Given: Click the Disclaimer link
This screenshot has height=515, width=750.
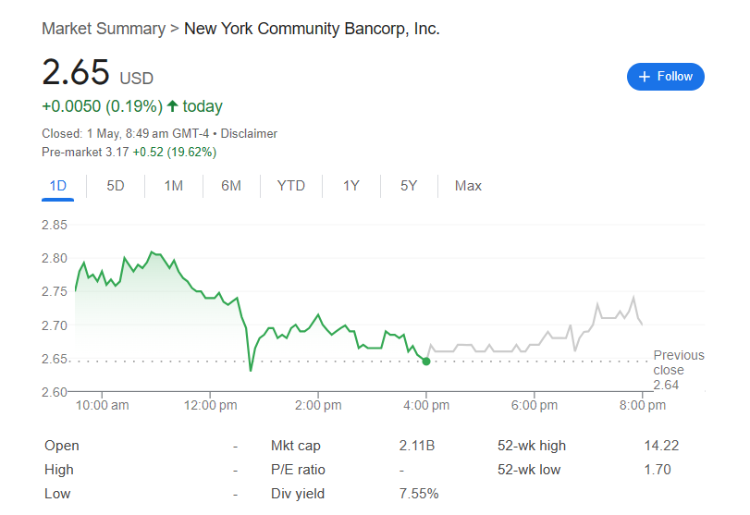Looking at the screenshot, I should click(249, 133).
